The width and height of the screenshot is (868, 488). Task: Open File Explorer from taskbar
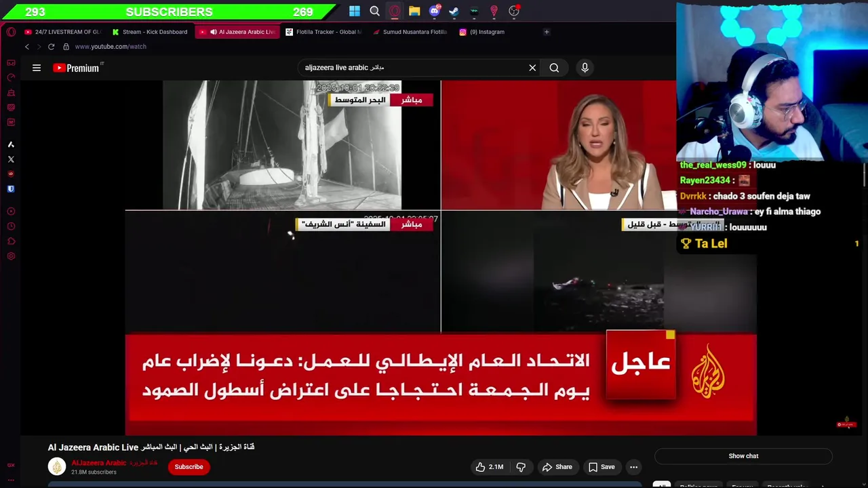click(x=414, y=11)
